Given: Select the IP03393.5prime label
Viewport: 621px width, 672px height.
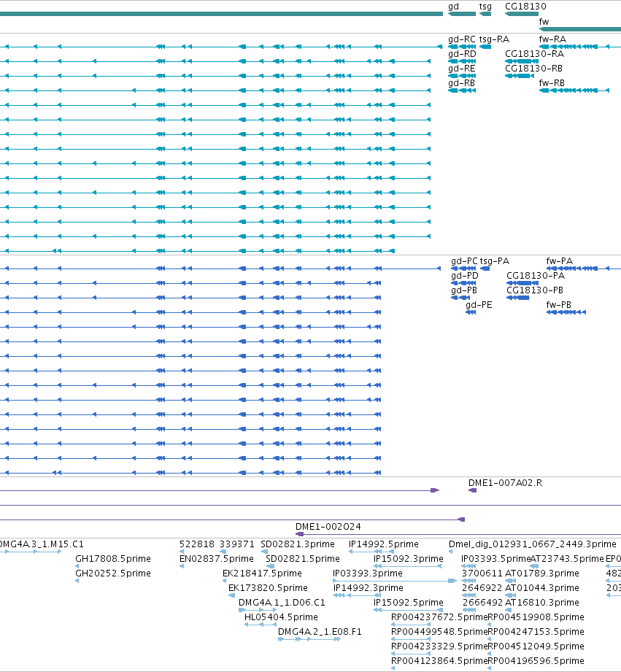Looking at the screenshot, I should [x=496, y=559].
